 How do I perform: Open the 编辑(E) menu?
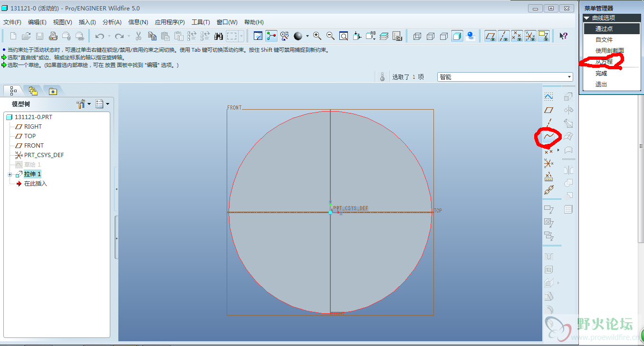[x=37, y=22]
